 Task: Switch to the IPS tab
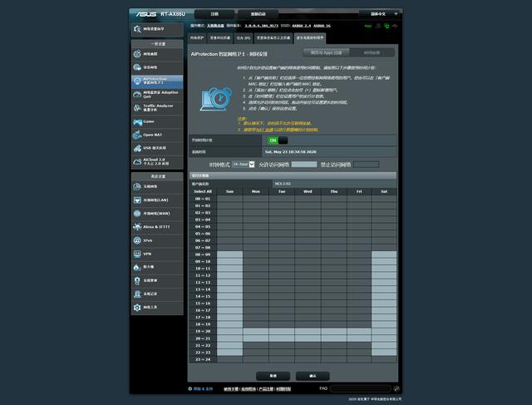(244, 38)
